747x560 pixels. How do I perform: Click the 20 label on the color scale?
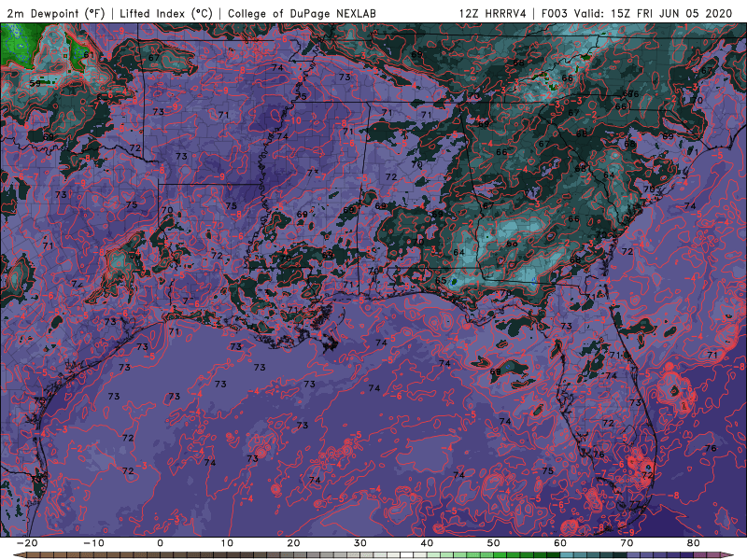pyautogui.click(x=293, y=543)
